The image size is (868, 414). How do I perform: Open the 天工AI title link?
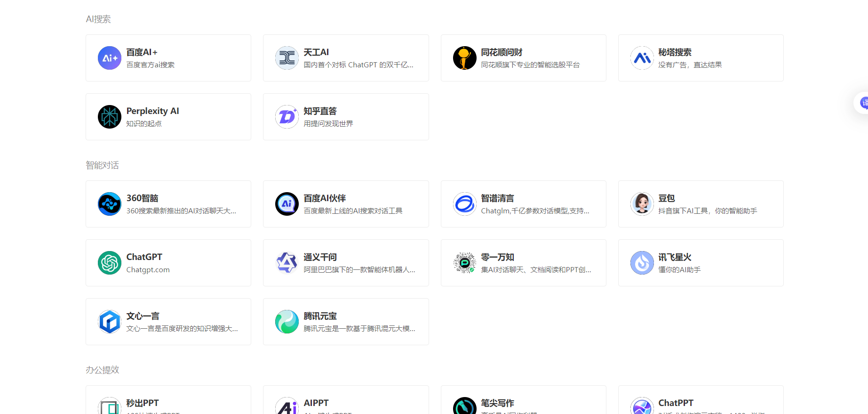click(316, 52)
